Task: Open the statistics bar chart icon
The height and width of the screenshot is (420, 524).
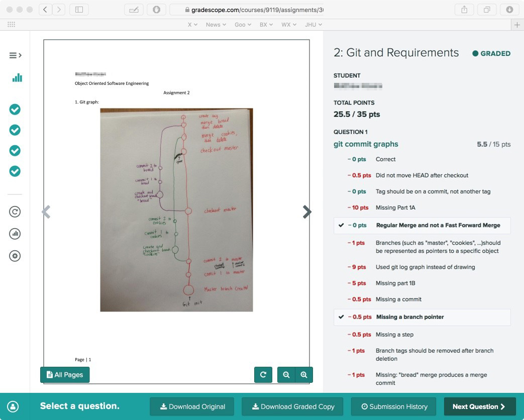Action: [x=18, y=77]
